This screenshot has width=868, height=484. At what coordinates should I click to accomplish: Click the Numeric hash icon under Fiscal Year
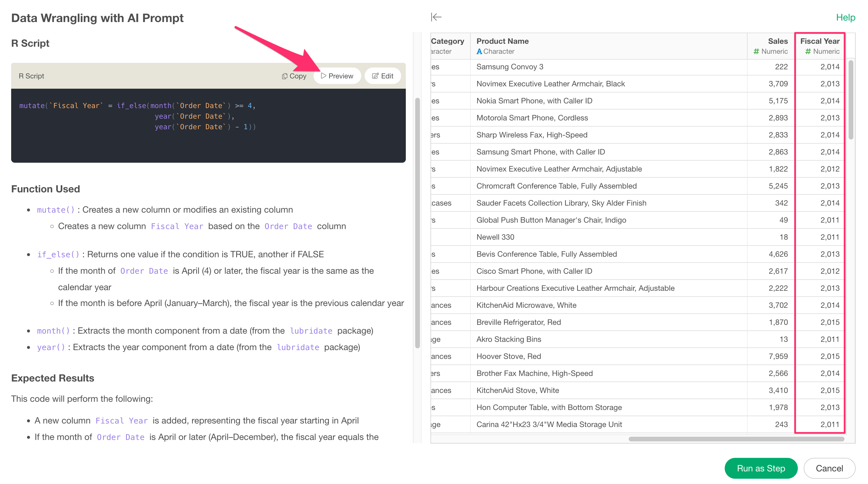click(808, 52)
